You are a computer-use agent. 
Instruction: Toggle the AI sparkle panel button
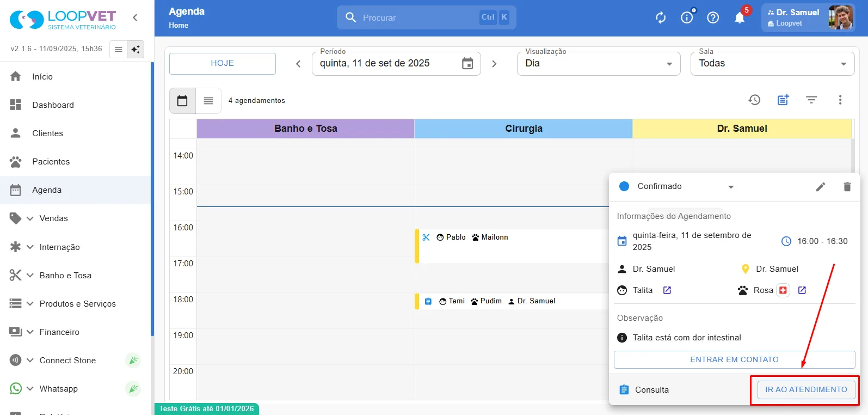(x=136, y=49)
